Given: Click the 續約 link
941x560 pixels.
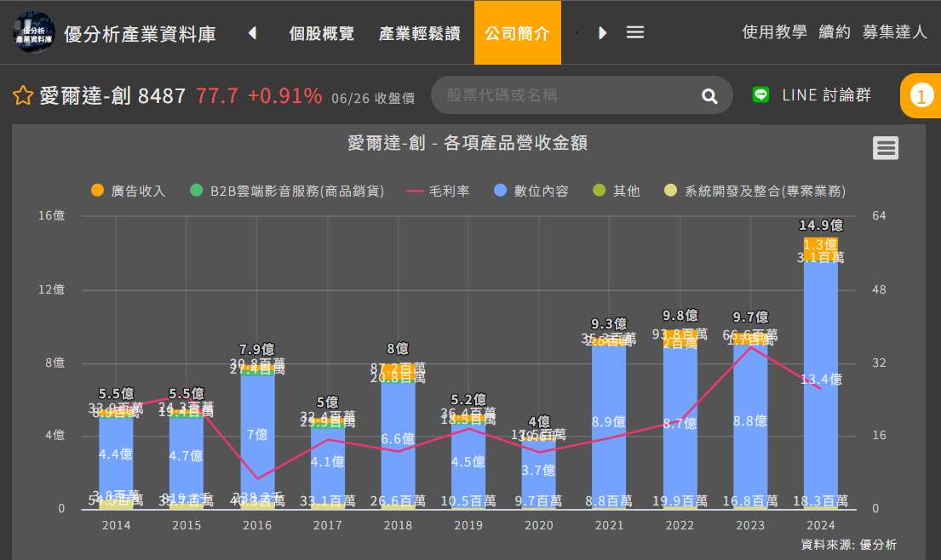Looking at the screenshot, I should tap(835, 31).
